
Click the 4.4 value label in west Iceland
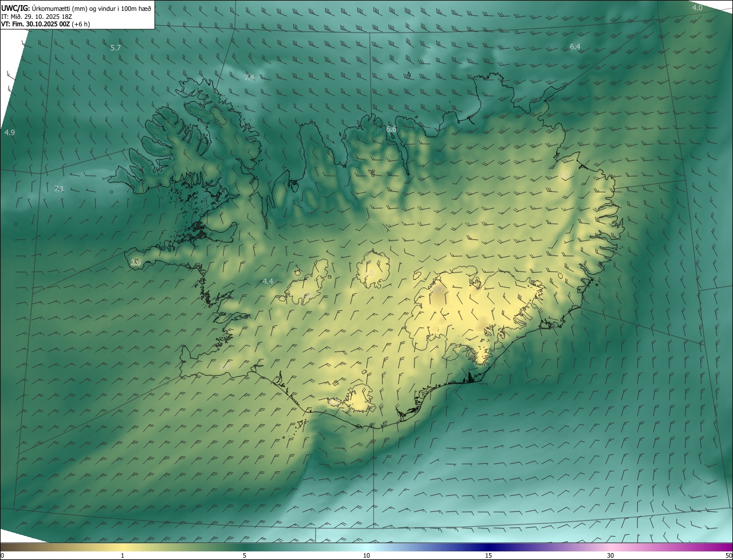point(267,281)
